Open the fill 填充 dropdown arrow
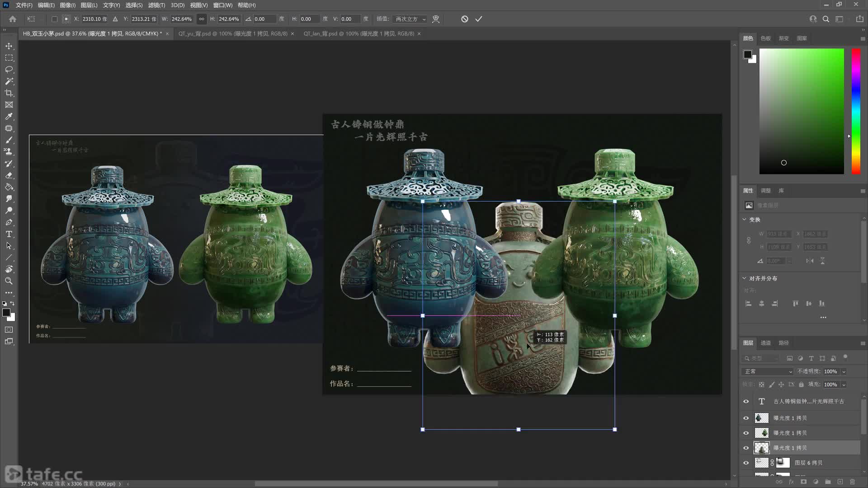868x488 pixels. [x=844, y=385]
